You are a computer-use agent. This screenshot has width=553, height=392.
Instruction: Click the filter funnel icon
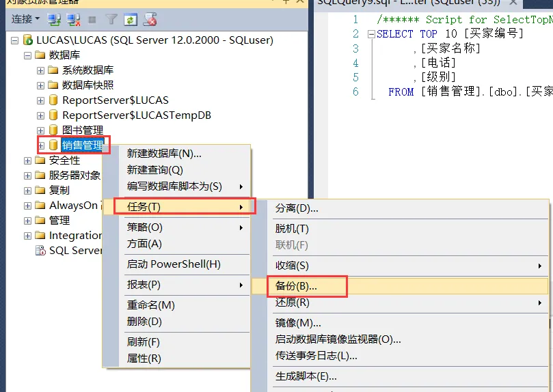coord(111,19)
